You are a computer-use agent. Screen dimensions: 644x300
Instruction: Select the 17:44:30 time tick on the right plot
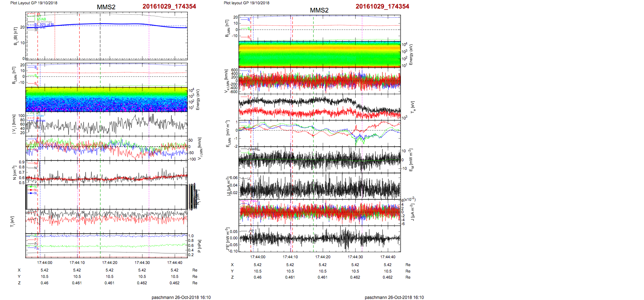tap(355, 257)
